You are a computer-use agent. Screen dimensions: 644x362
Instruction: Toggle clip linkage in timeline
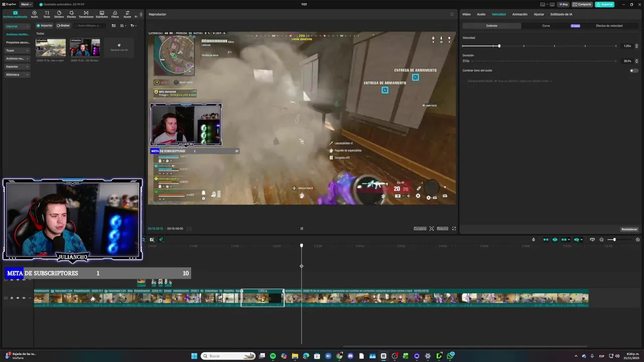coord(565,239)
